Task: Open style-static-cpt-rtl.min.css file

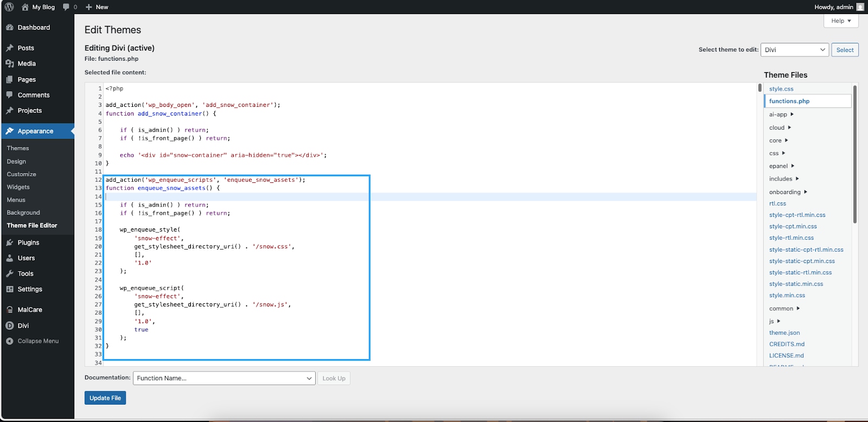Action: point(806,250)
